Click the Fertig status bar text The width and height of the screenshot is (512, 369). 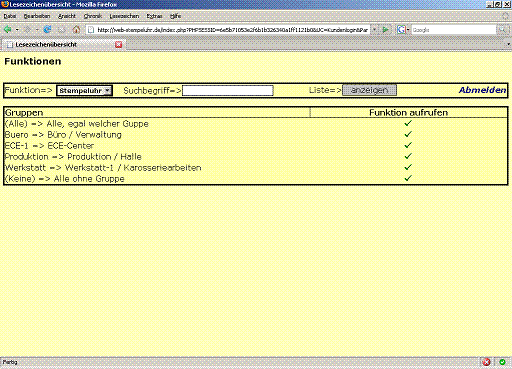[x=10, y=362]
